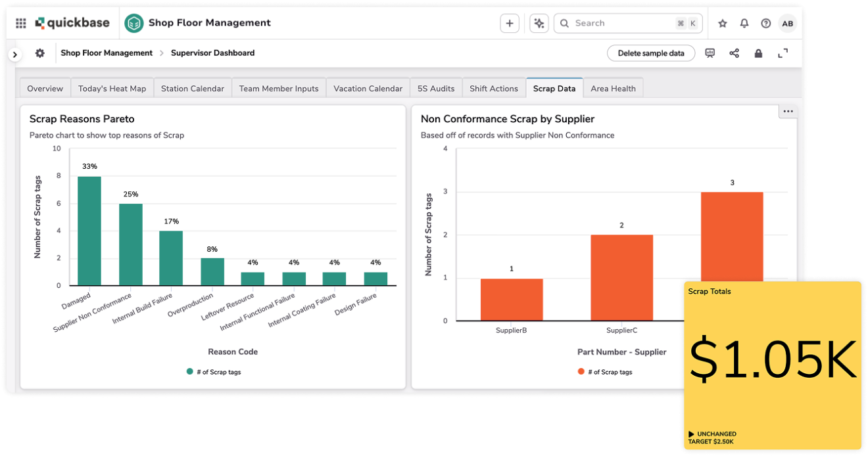The height and width of the screenshot is (456, 868).
Task: Click the plus icon to create new item
Action: [510, 22]
